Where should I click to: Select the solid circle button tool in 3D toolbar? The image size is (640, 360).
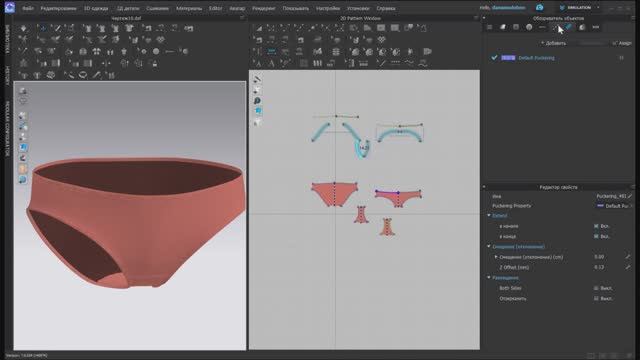[156, 51]
